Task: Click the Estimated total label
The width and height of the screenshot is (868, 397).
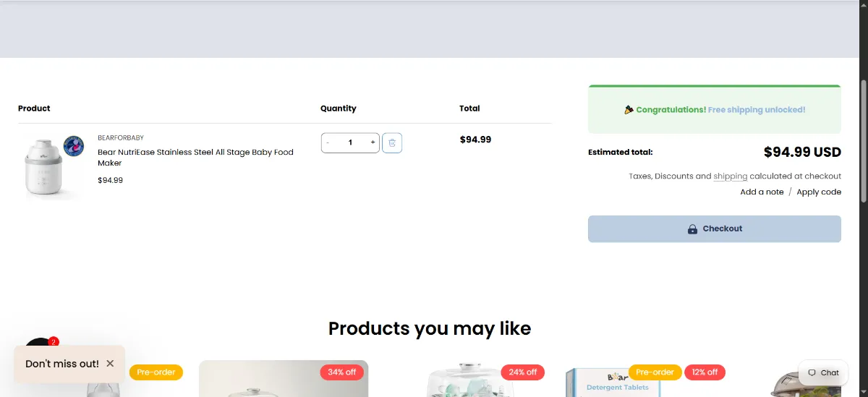Action: point(621,153)
